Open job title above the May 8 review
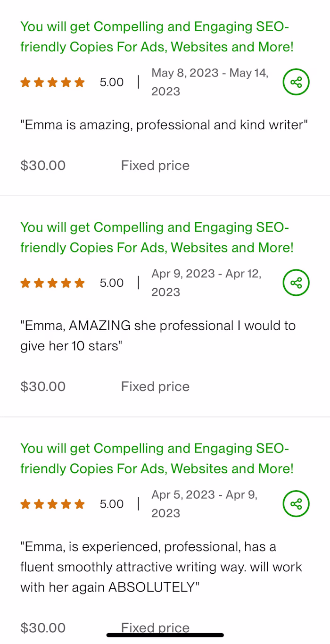Viewport: 330px width, 644px height. (157, 37)
